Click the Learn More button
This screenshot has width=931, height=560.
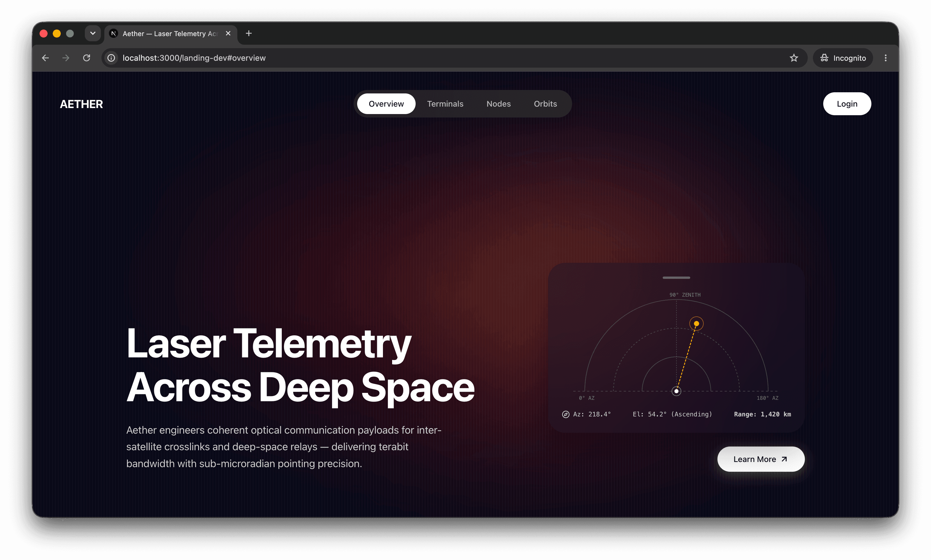point(760,459)
